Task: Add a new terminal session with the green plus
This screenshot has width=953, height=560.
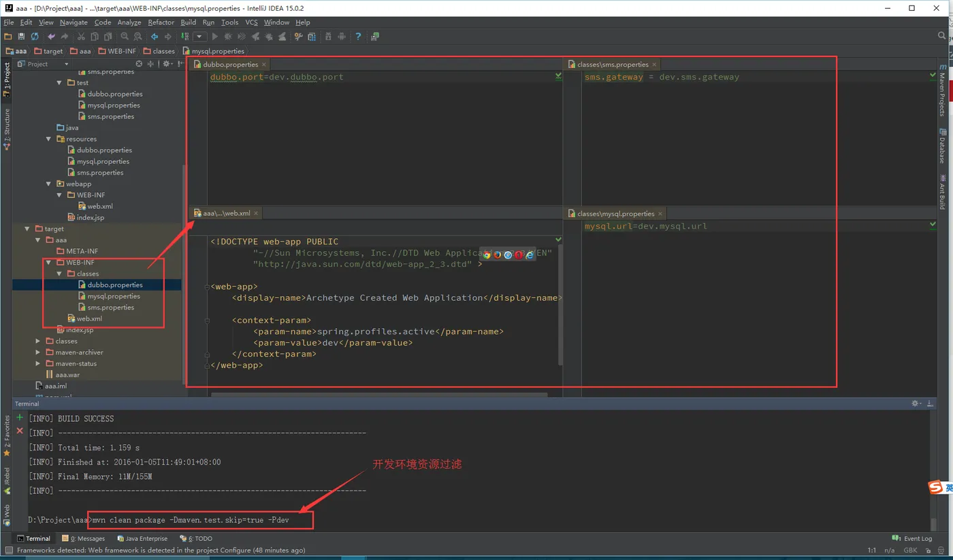Action: coord(20,417)
